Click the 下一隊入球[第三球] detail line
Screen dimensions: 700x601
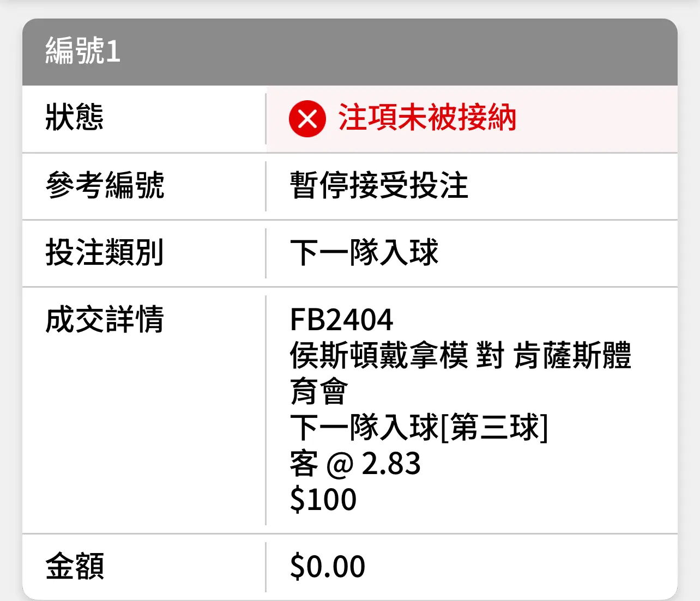coord(419,427)
